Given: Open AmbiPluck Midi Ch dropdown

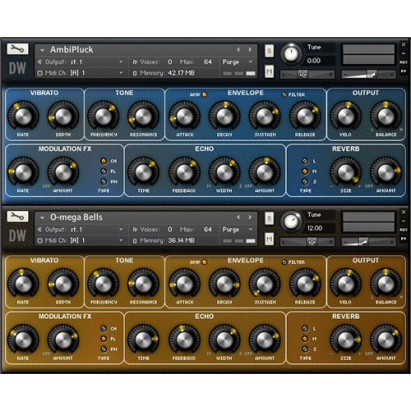Looking at the screenshot, I should click(x=121, y=73).
